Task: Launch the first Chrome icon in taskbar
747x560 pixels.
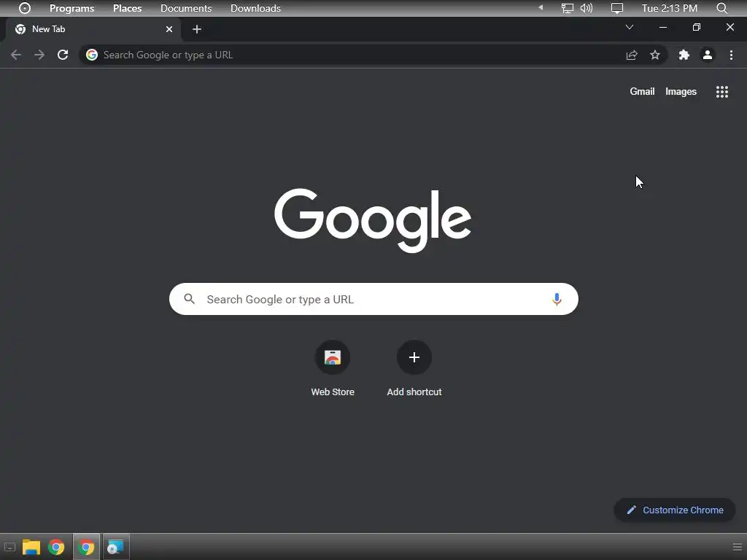Action: [x=56, y=547]
